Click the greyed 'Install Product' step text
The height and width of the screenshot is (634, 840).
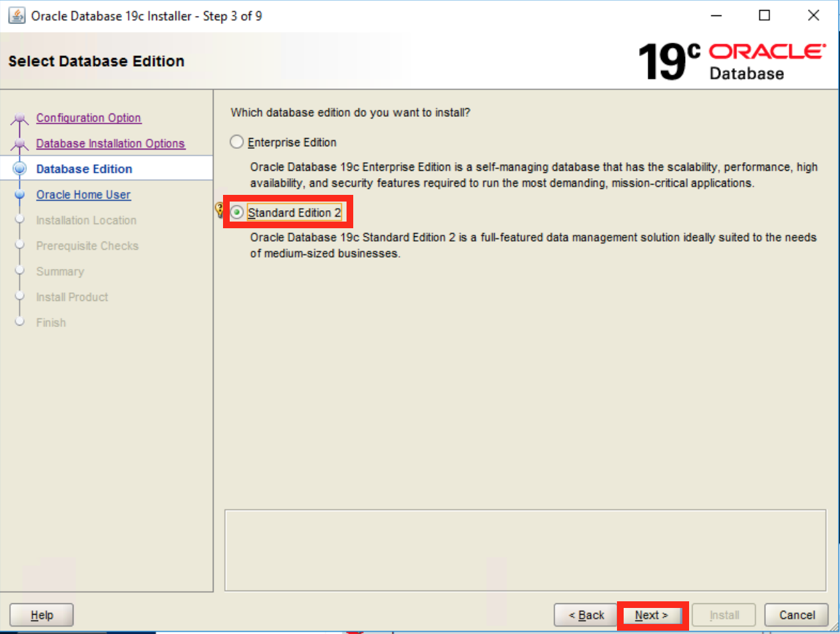pyautogui.click(x=72, y=297)
